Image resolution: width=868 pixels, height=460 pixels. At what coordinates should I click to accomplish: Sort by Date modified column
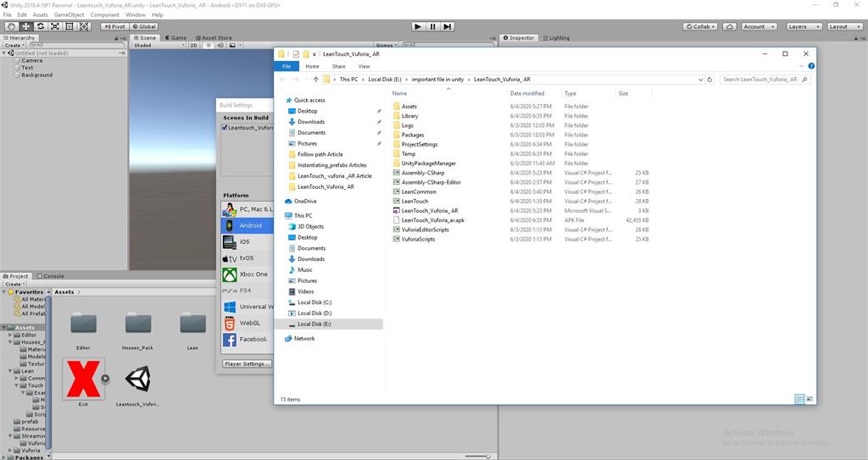(527, 93)
